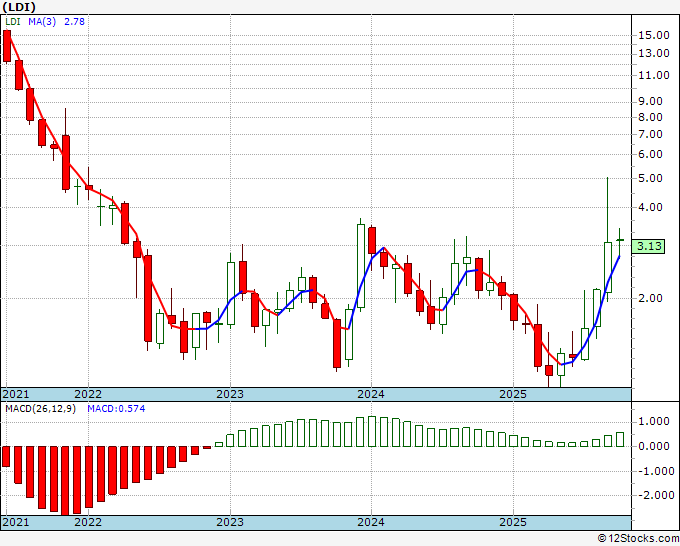
Task: Click the 0.000 MACD axis label
Action: click(x=654, y=446)
